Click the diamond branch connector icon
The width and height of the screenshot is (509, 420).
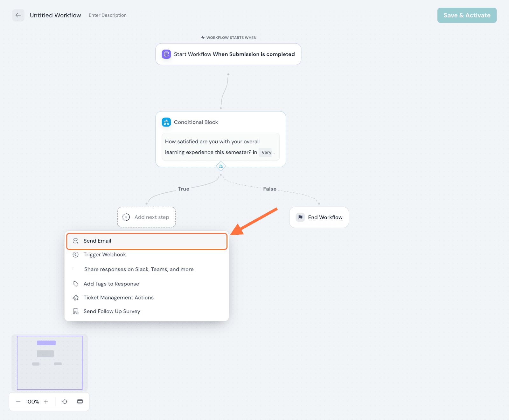pos(221,166)
